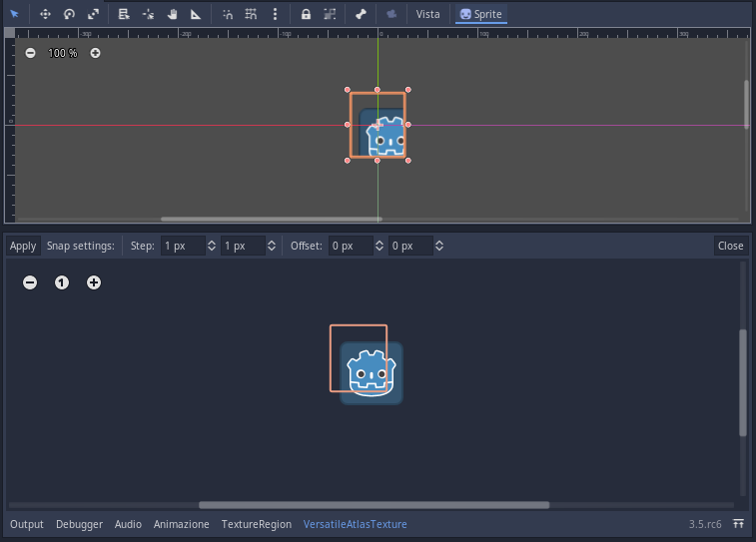
Task: Open the Sprite menu
Action: coord(481,14)
